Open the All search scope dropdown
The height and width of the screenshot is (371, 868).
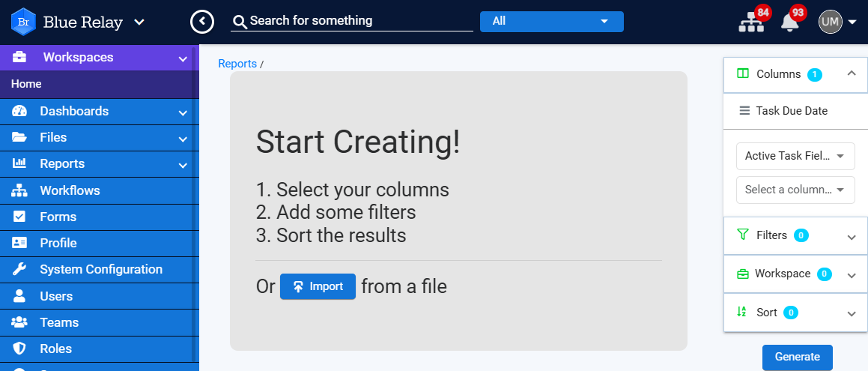pos(551,22)
